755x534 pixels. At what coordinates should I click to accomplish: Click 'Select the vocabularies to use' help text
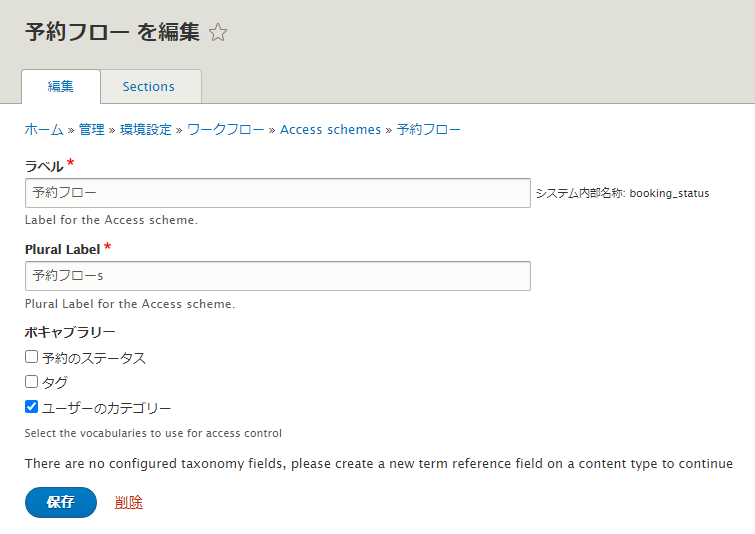[x=153, y=433]
